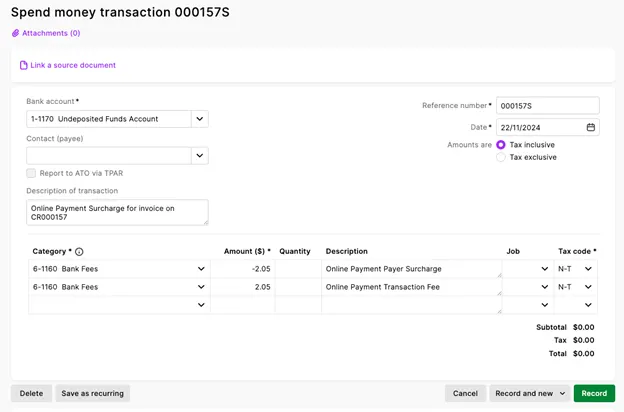
Task: Select the Tax exclusive radio button
Action: point(501,157)
